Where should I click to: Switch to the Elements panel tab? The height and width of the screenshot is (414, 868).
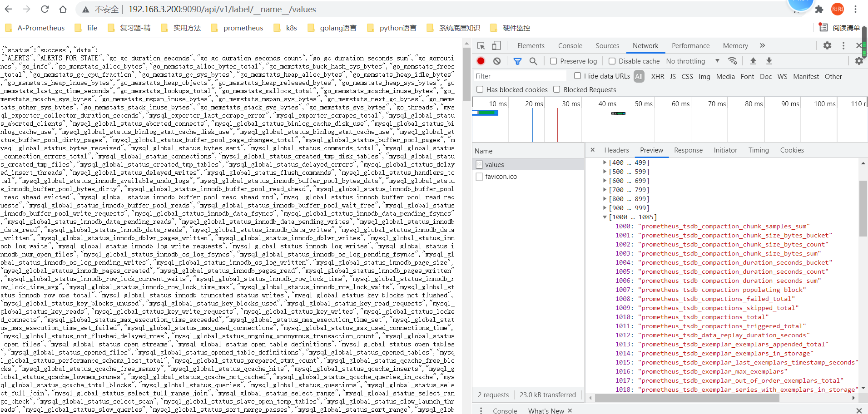pyautogui.click(x=531, y=45)
